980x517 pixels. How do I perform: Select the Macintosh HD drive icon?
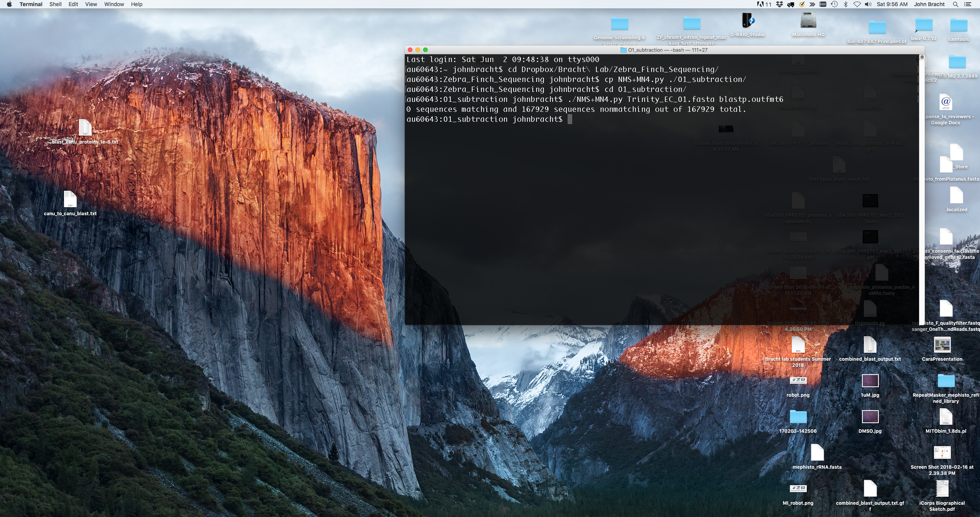[808, 20]
